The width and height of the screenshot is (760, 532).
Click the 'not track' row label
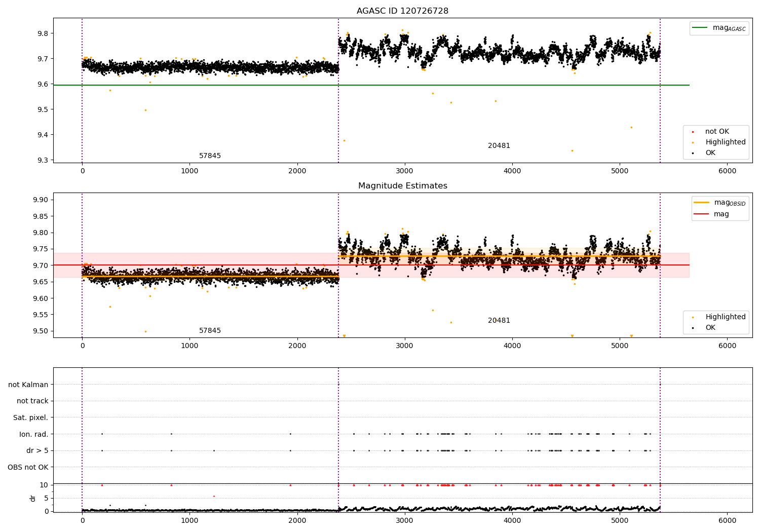click(x=32, y=401)
